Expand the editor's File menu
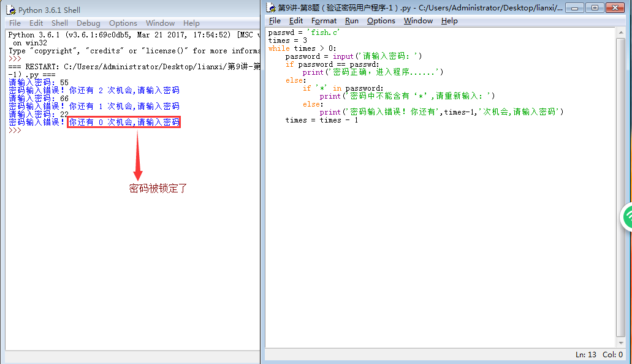 (275, 21)
